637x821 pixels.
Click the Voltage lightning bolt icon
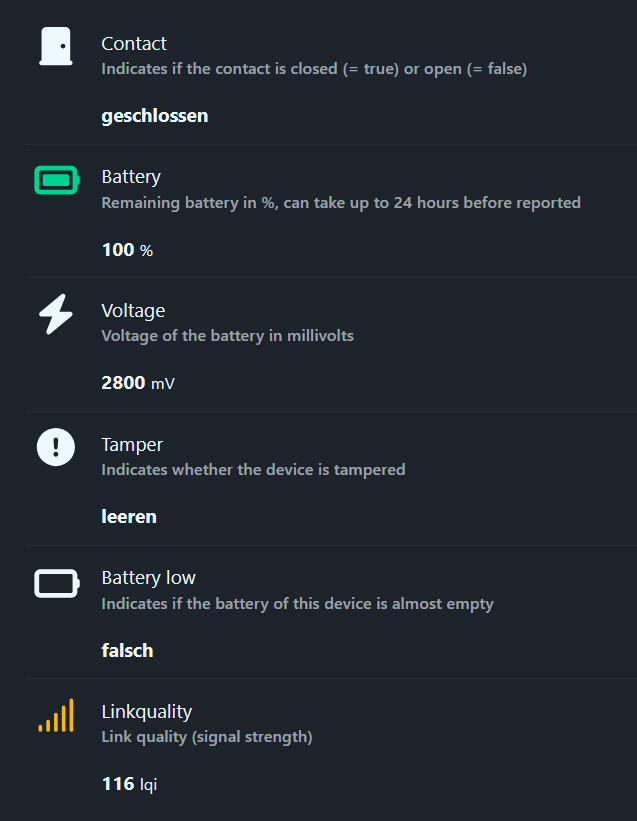point(55,313)
